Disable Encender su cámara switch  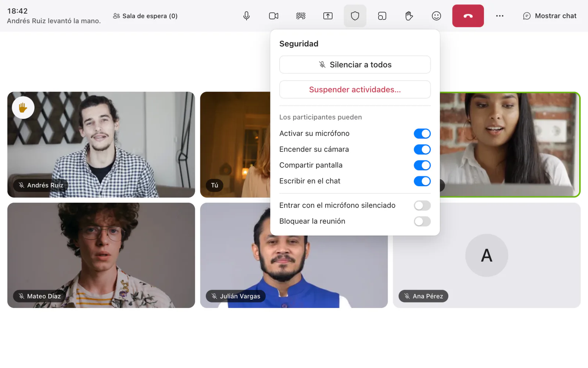point(422,149)
